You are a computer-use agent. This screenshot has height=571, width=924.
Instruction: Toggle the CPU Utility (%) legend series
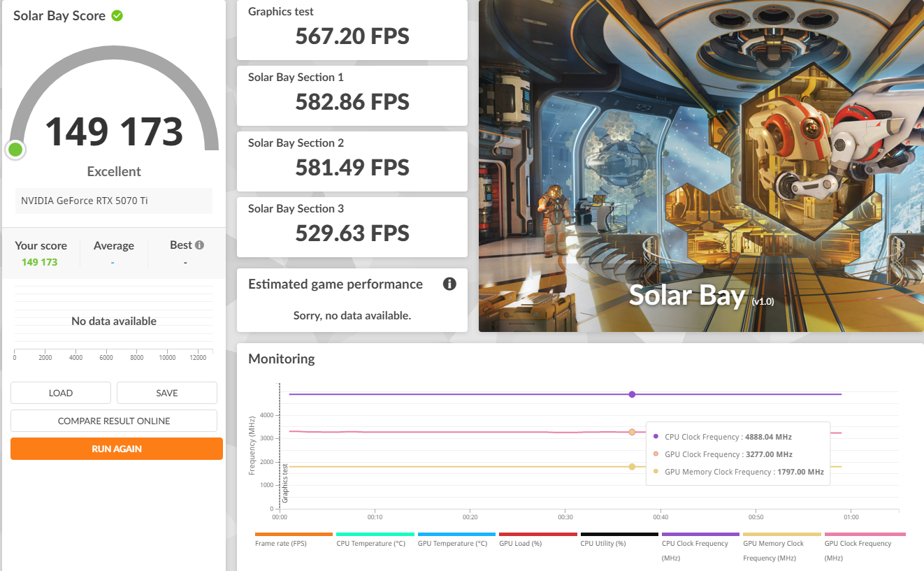pos(619,540)
